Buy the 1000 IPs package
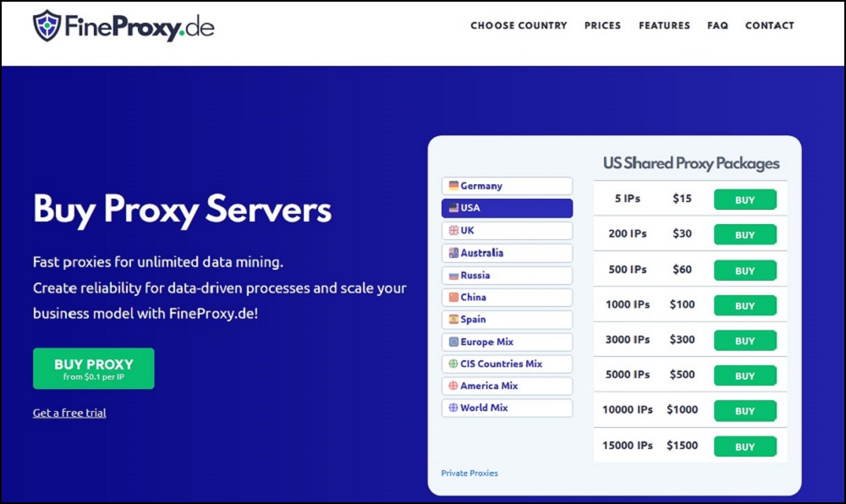Viewport: 846px width, 504px height. (x=745, y=305)
